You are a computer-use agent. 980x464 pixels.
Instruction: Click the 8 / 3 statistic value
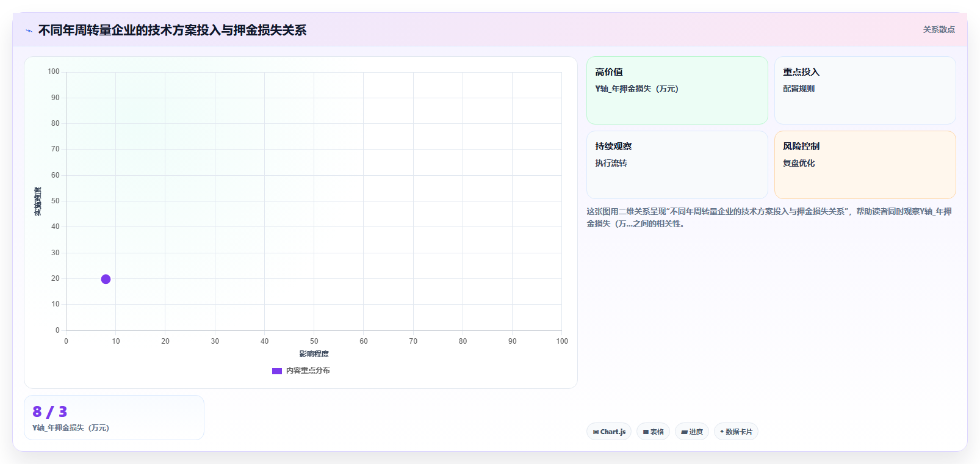click(x=50, y=412)
